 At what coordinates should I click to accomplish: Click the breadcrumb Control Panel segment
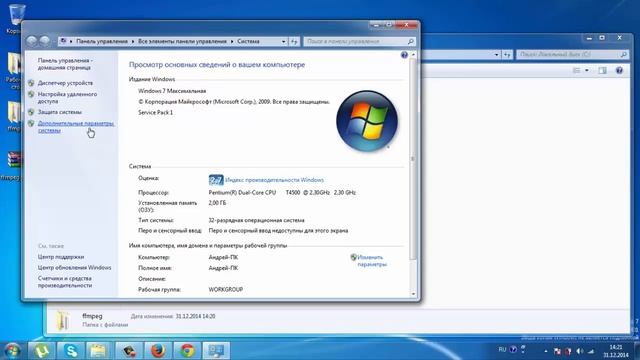pos(102,41)
